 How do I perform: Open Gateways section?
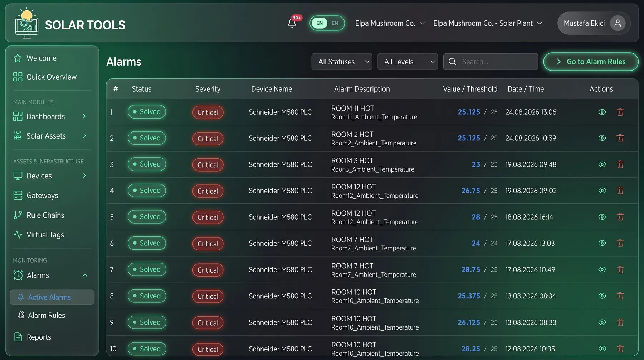coord(42,196)
